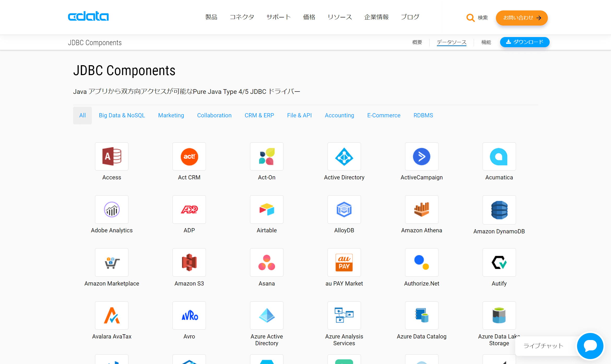Click the orange お問い合わせ button

click(x=521, y=18)
